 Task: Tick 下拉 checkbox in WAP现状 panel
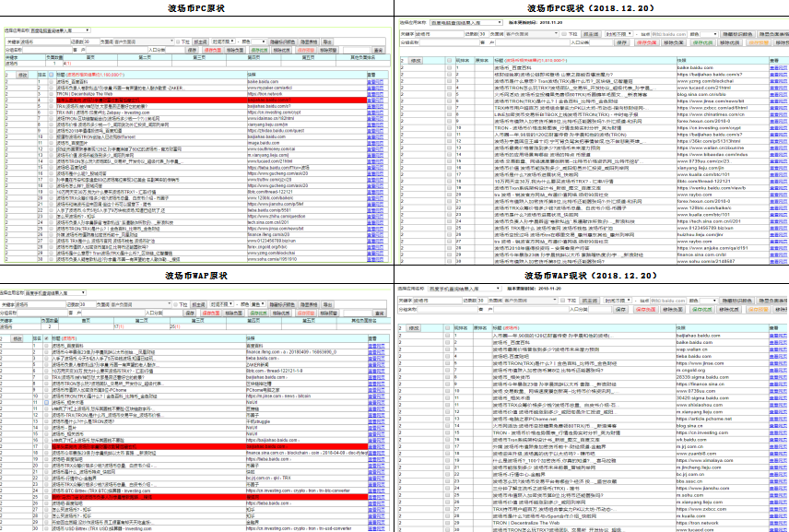click(562, 300)
